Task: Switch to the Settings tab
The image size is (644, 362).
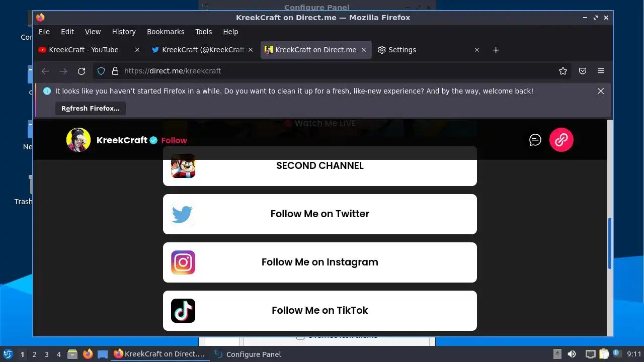Action: coord(428,50)
